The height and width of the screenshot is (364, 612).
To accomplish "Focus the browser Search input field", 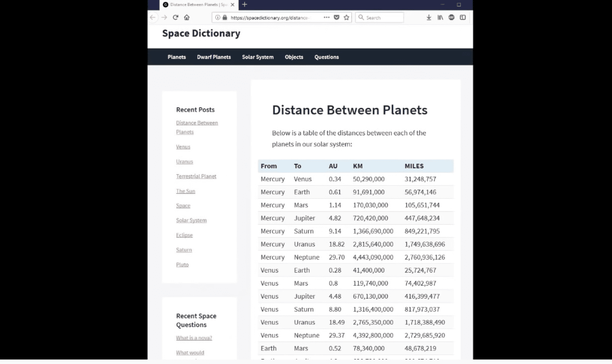I will coord(379,17).
